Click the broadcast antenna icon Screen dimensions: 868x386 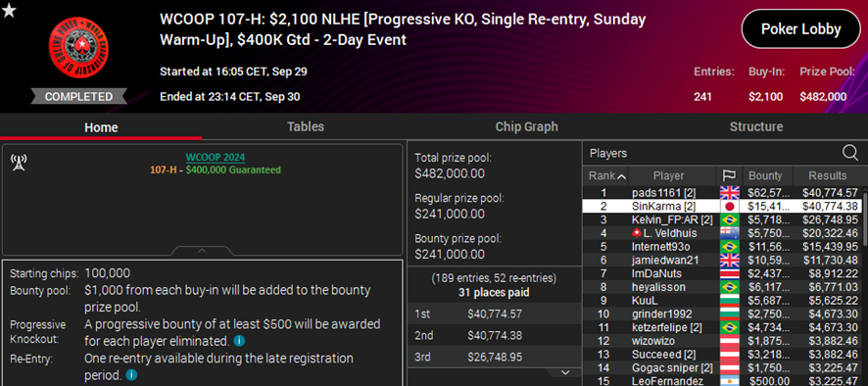pos(19,163)
